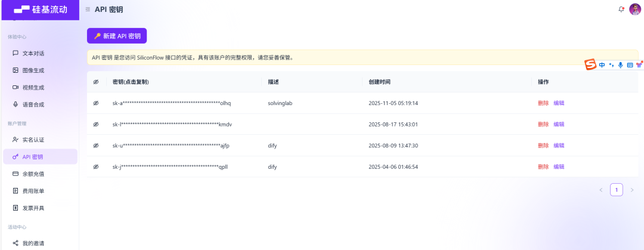Go to previous page arrow in pagination

[x=601, y=190]
